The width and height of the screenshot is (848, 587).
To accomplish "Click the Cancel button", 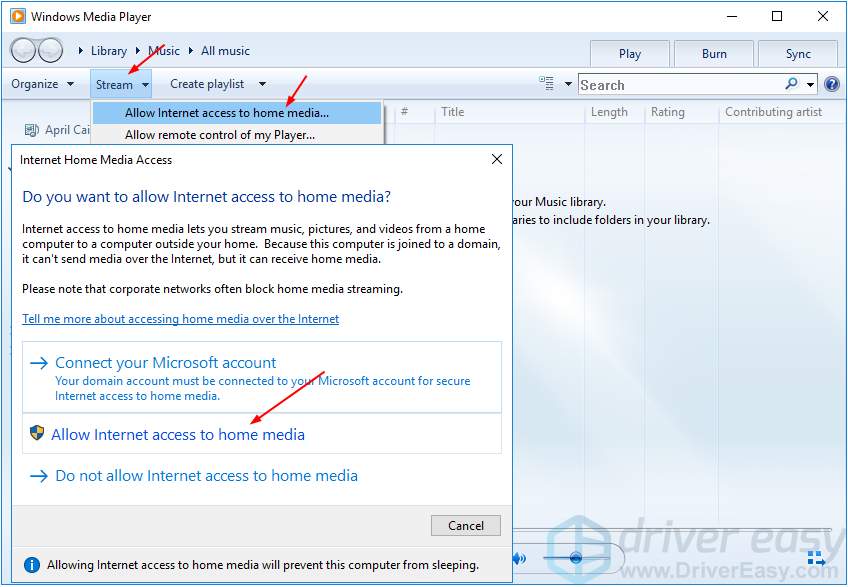I will click(x=466, y=525).
